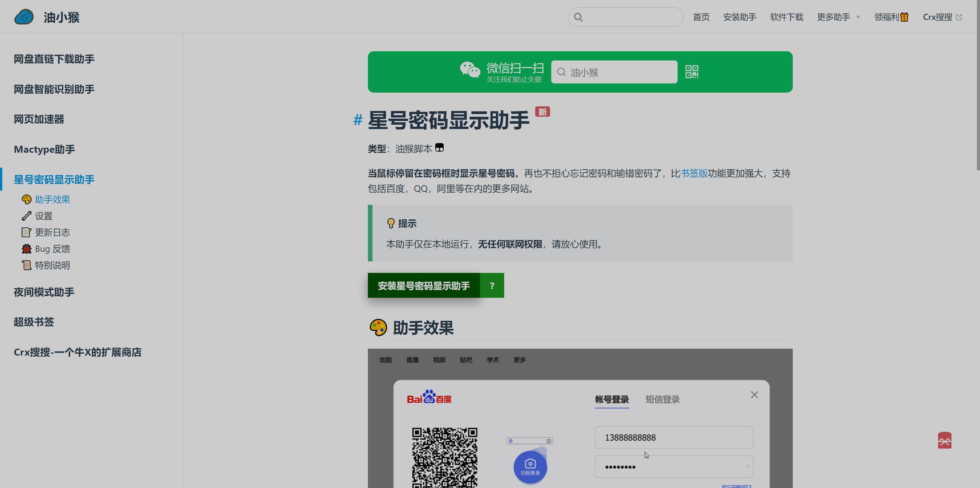980x488 pixels.
Task: Go to sidebar 特别说明 link
Action: [52, 265]
